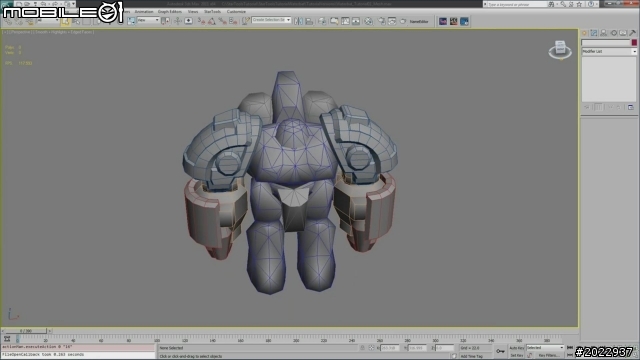This screenshot has height=360, width=640.
Task: Click the NameEditor toolbar button
Action: pos(419,22)
